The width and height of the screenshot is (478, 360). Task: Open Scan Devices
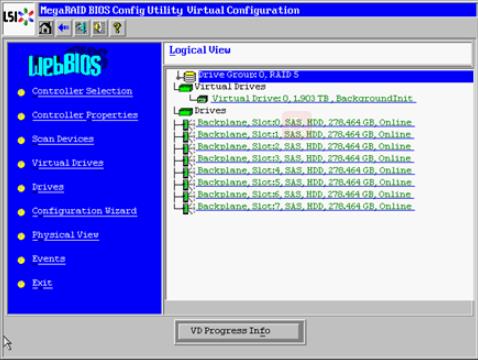pos(63,139)
